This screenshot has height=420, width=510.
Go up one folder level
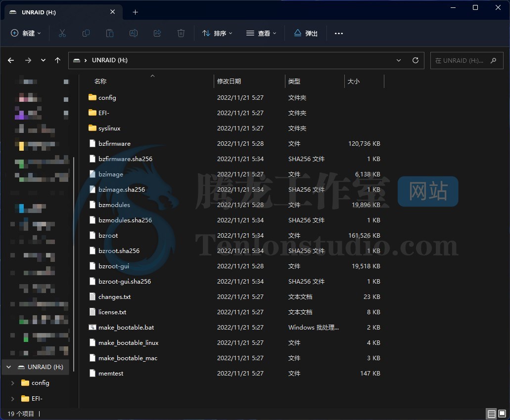point(57,60)
